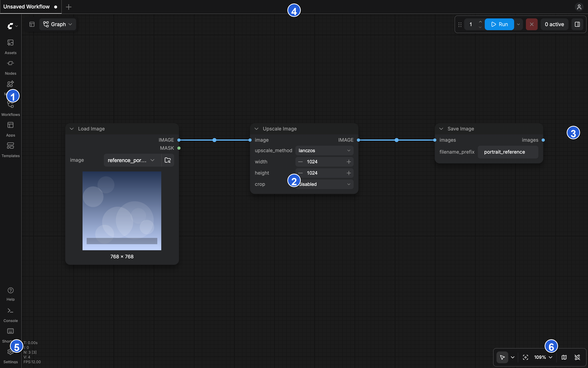Open the cursor mode dropdown arrow

coord(513,357)
